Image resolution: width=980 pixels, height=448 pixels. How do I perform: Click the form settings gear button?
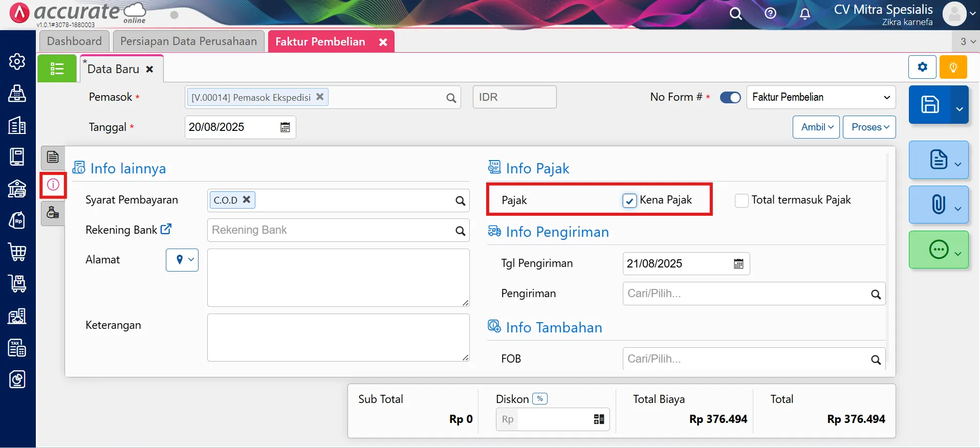click(x=922, y=67)
